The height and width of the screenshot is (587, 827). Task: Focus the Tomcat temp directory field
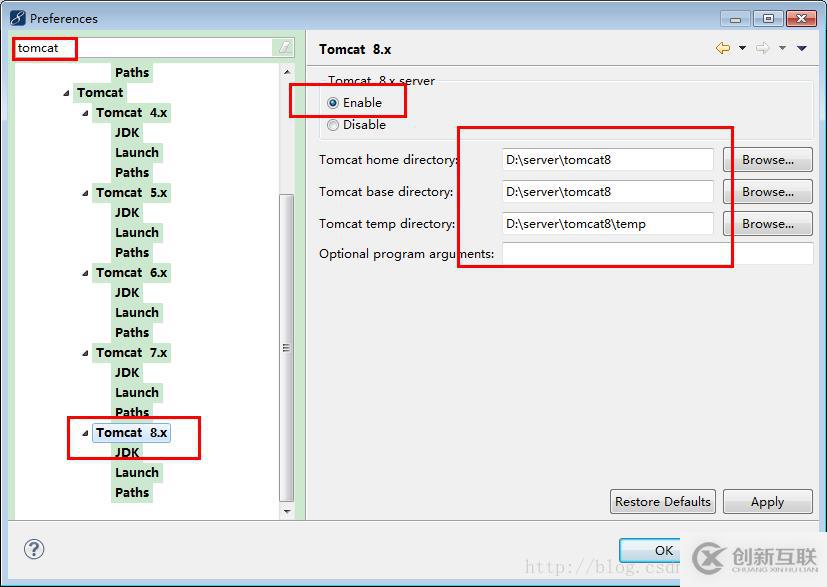608,224
